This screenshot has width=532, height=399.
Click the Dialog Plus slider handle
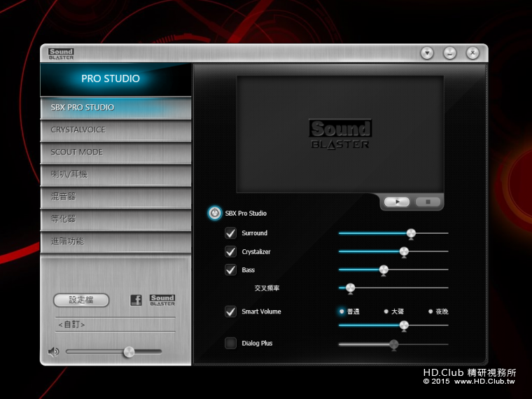tap(393, 344)
